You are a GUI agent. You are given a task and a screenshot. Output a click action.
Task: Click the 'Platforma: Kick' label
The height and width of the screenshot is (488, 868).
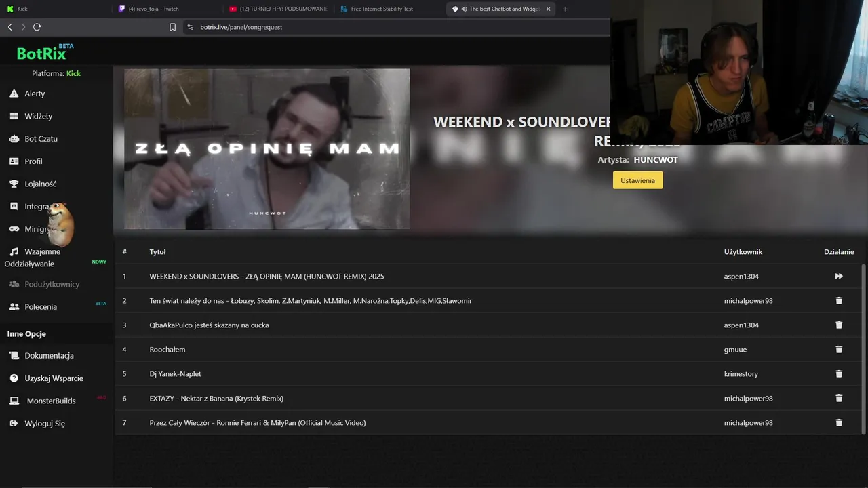point(56,73)
